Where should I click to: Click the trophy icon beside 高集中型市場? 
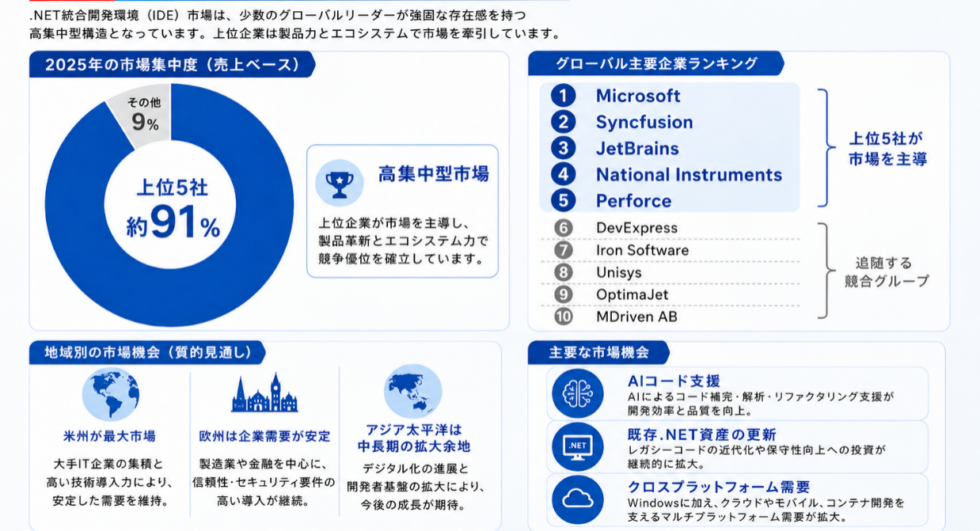pos(339,183)
